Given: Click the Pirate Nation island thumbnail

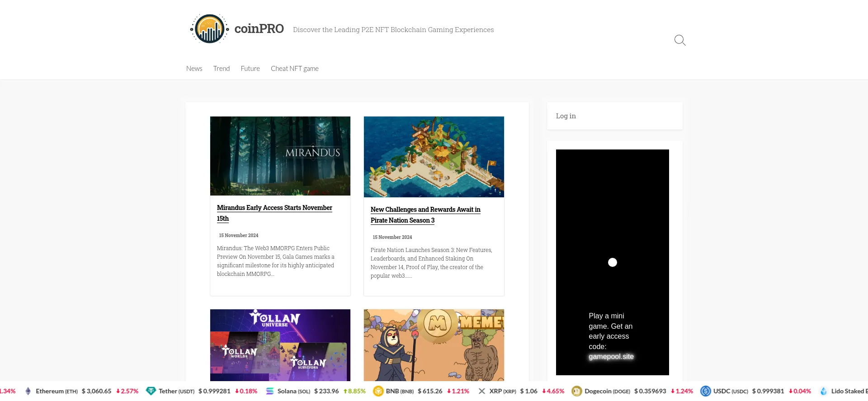Looking at the screenshot, I should tap(434, 157).
